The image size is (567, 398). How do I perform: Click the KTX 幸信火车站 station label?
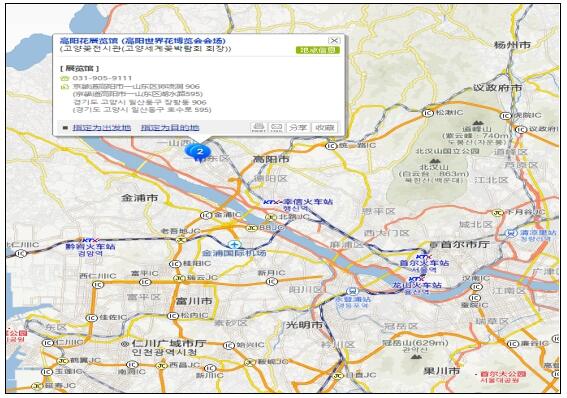point(298,202)
